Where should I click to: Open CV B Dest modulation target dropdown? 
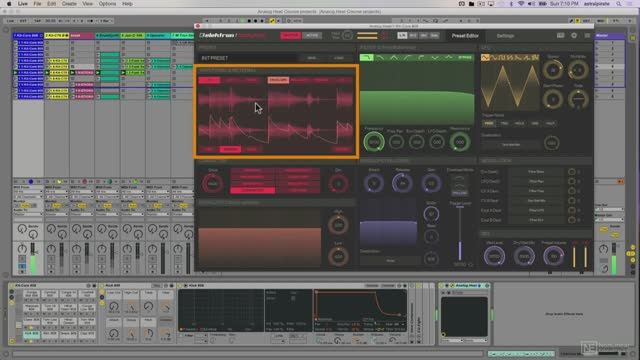(536, 201)
